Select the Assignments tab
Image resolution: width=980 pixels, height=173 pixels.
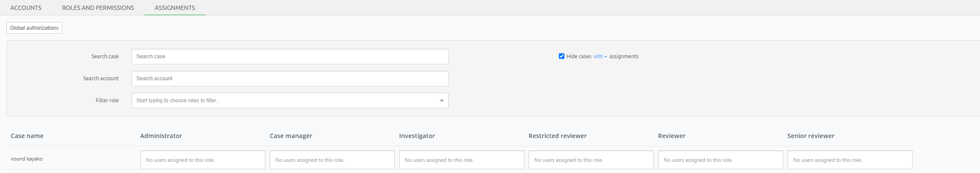[x=175, y=8]
